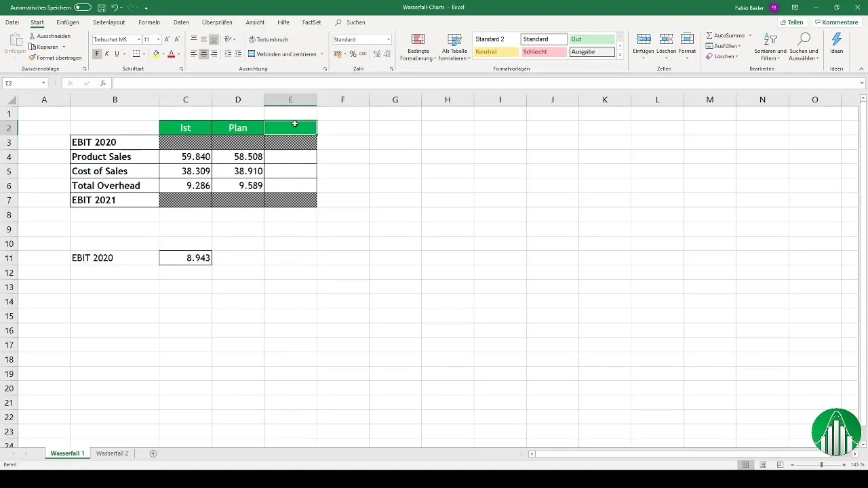The image size is (868, 488).
Task: Switch to the Einfügen ribbon tab
Action: pos(68,22)
